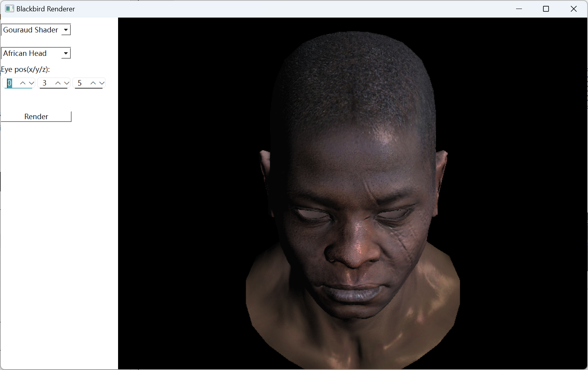
Task: Increase the eye x position value
Action: (x=23, y=83)
